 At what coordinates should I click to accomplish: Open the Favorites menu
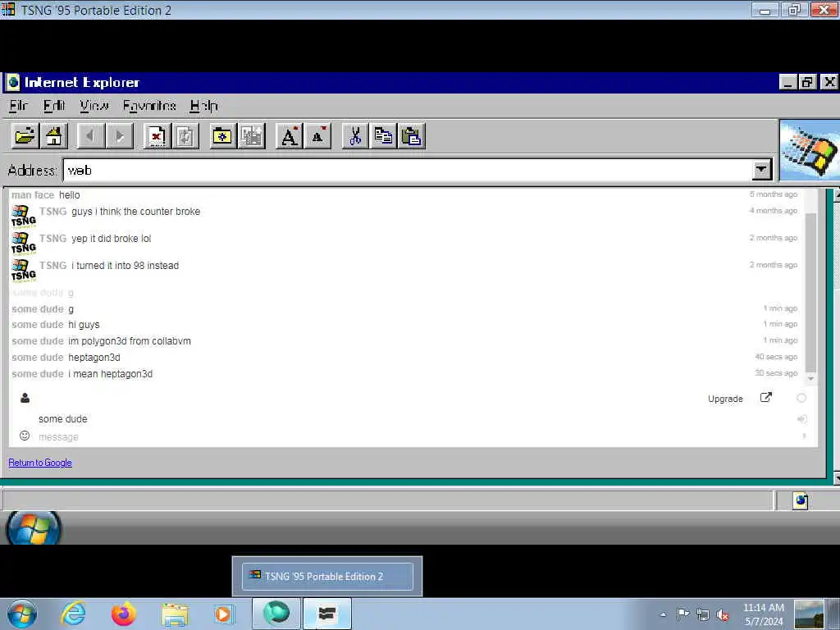[x=149, y=106]
